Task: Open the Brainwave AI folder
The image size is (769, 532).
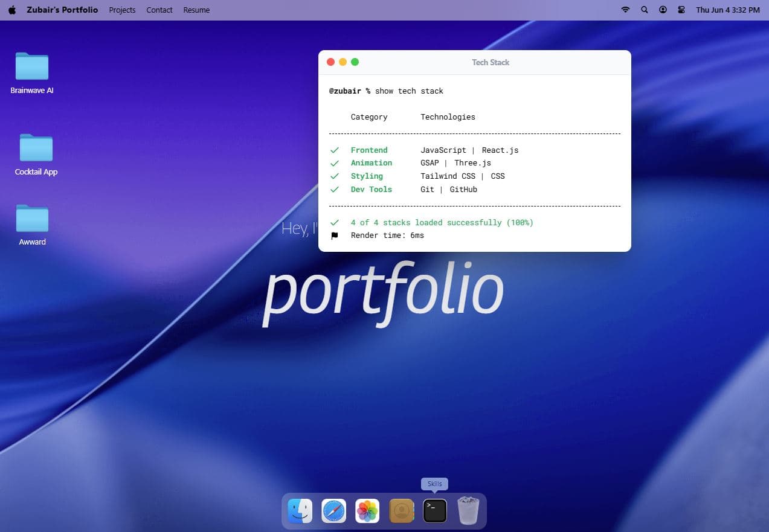Action: coord(32,73)
